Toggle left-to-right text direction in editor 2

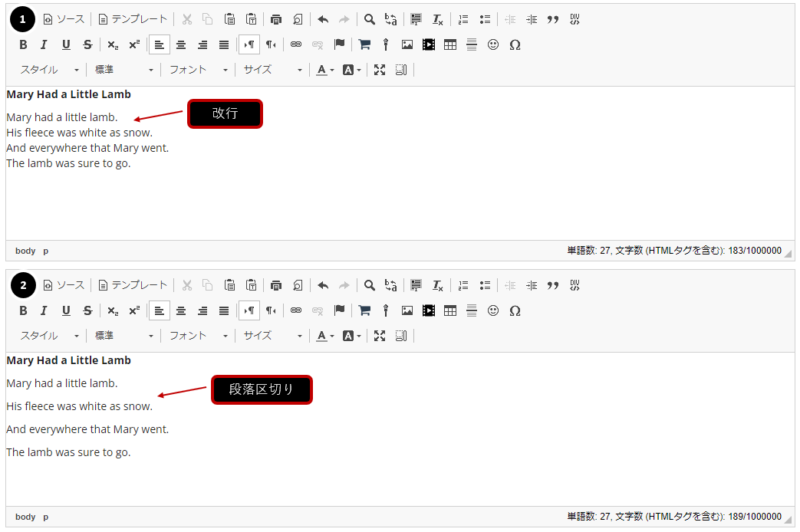249,310
